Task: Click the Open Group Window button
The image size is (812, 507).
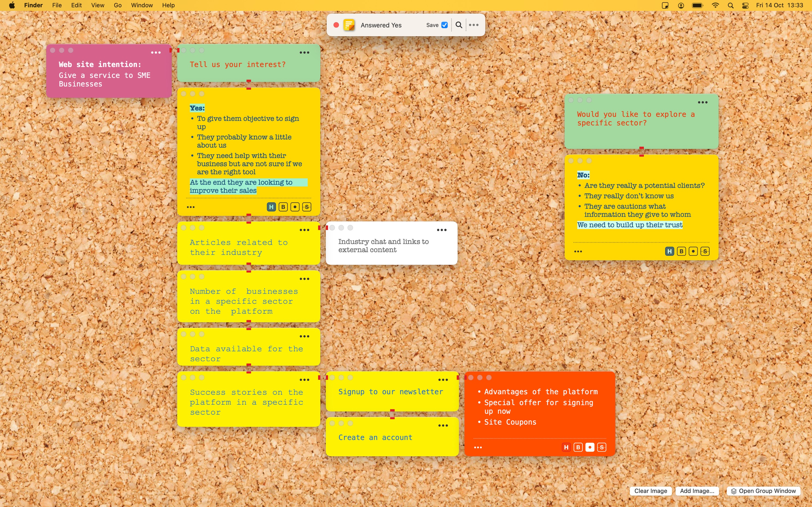Action: click(763, 491)
